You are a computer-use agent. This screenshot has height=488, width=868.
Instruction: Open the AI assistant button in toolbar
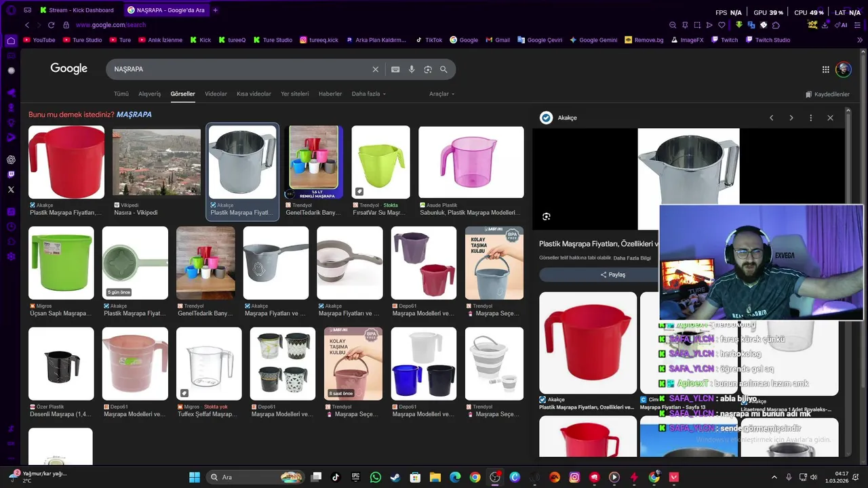tap(842, 25)
